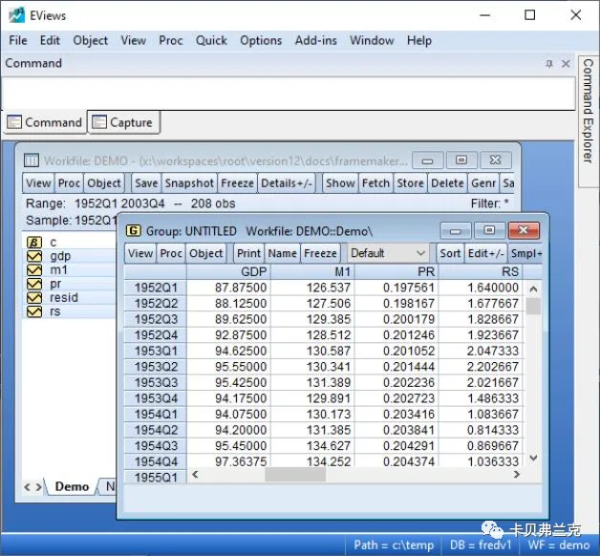Switch to the Capture tab

[x=124, y=122]
